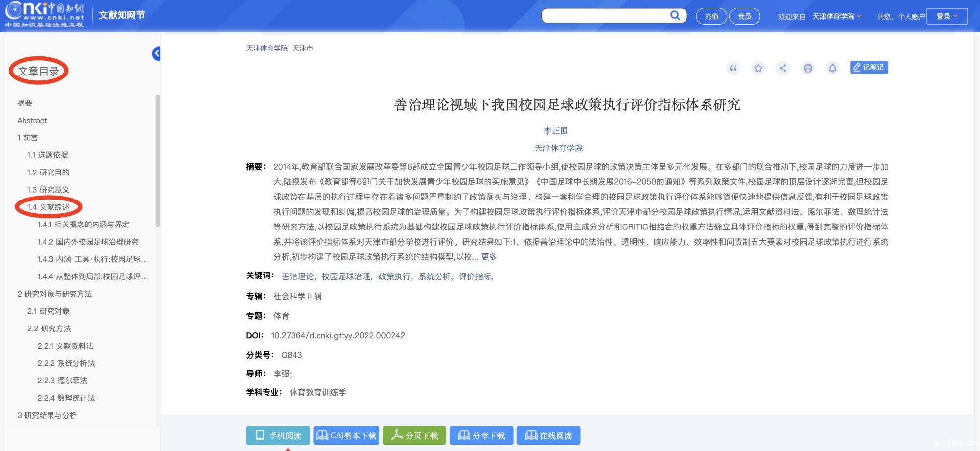Image resolution: width=980 pixels, height=451 pixels.
Task: Click the CNKI logo in header
Action: click(x=45, y=15)
